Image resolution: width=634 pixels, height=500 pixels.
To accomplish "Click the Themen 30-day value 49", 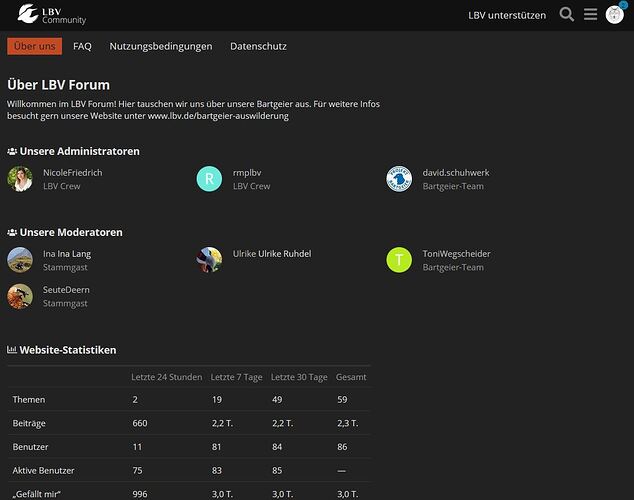I will point(277,399).
